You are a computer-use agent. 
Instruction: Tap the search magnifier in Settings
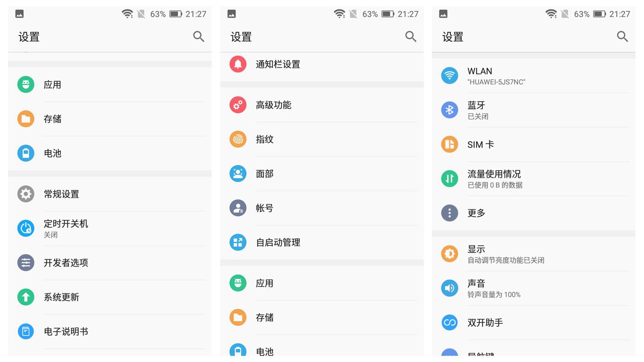[198, 36]
